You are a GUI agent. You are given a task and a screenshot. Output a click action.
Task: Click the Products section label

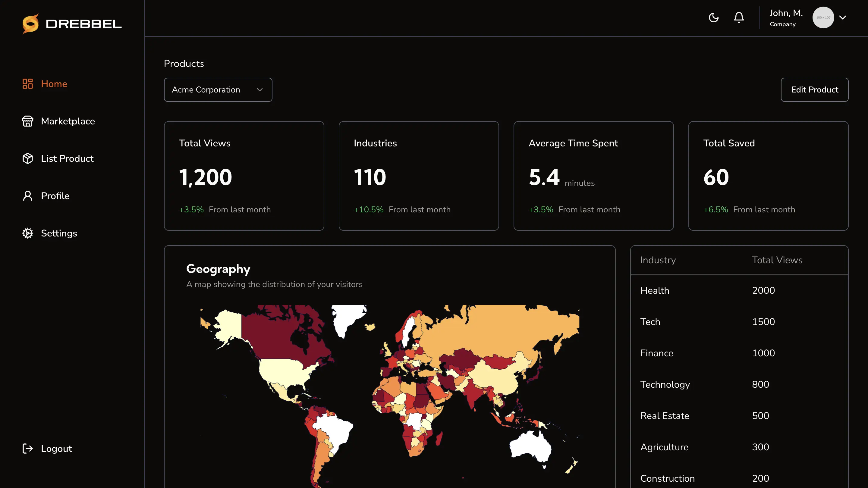point(184,64)
